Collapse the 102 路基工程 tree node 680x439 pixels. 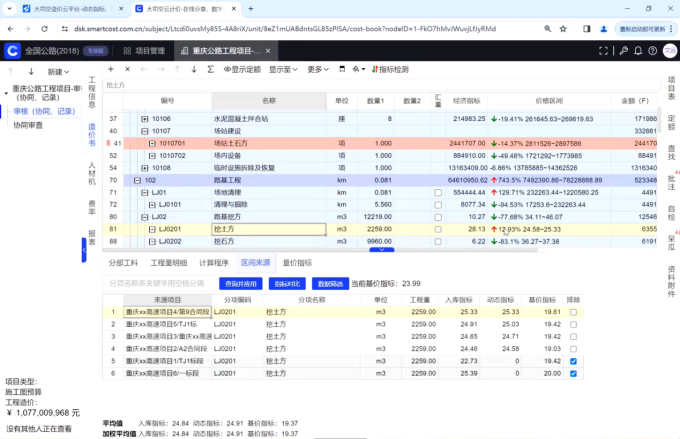pos(135,180)
